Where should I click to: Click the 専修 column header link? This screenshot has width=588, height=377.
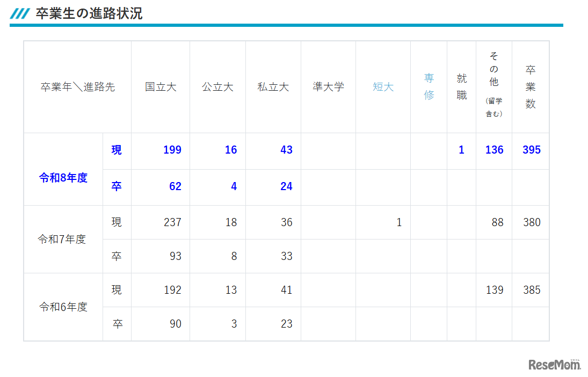click(x=429, y=86)
